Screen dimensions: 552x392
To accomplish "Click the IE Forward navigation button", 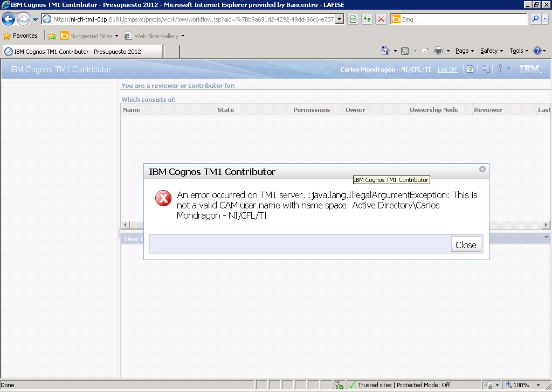I will pos(23,19).
